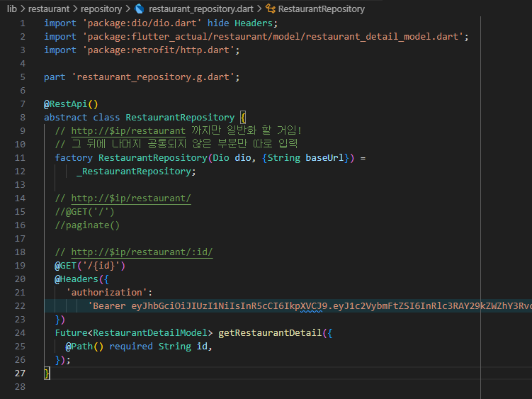The image size is (532, 399).
Task: Click the 'factory' keyword on line 11
Action: coord(74,158)
